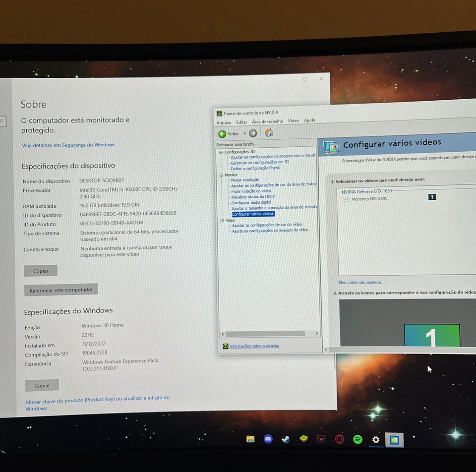Click Alterar chave do produto link
The image size is (476, 472).
[x=97, y=403]
